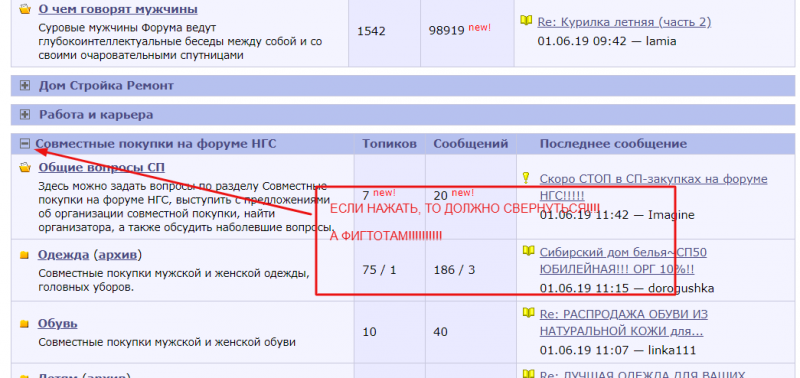The image size is (800, 378).
Task: Open Re: РАСПРОДАЖА ОБУВИ ИЗ НАТУРАЛЬНОЙ КОЖИ post
Action: point(623,322)
